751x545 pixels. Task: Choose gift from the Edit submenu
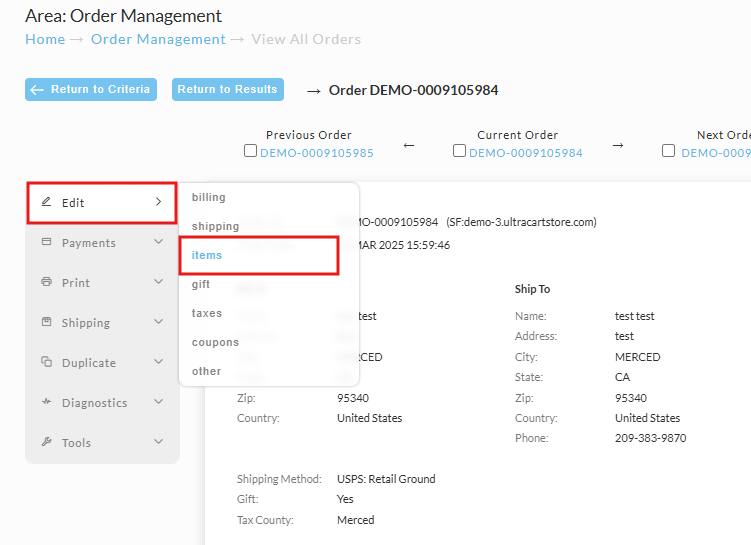point(201,284)
